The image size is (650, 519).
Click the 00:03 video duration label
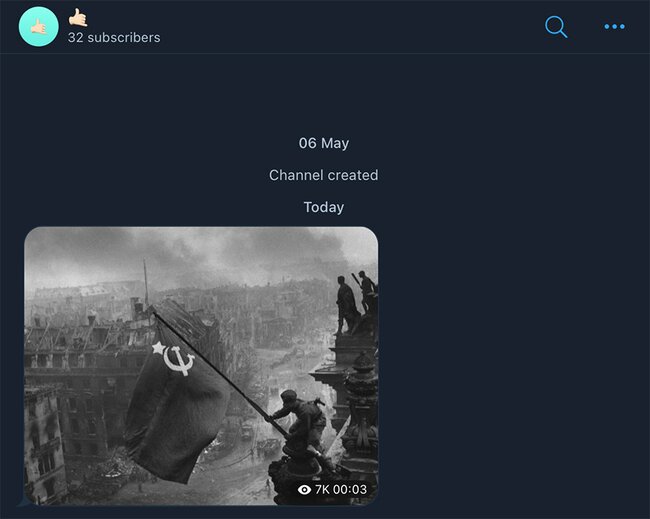coord(351,490)
